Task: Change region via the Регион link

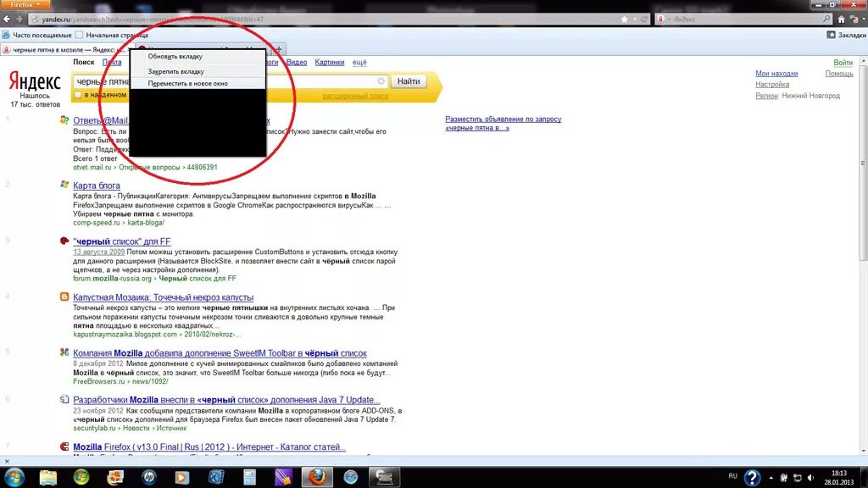Action: point(766,96)
